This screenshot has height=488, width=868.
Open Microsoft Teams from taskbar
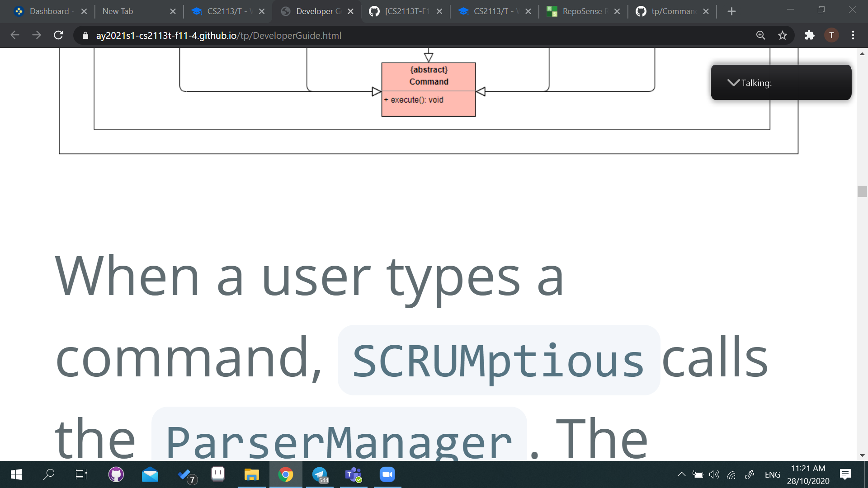coord(354,474)
